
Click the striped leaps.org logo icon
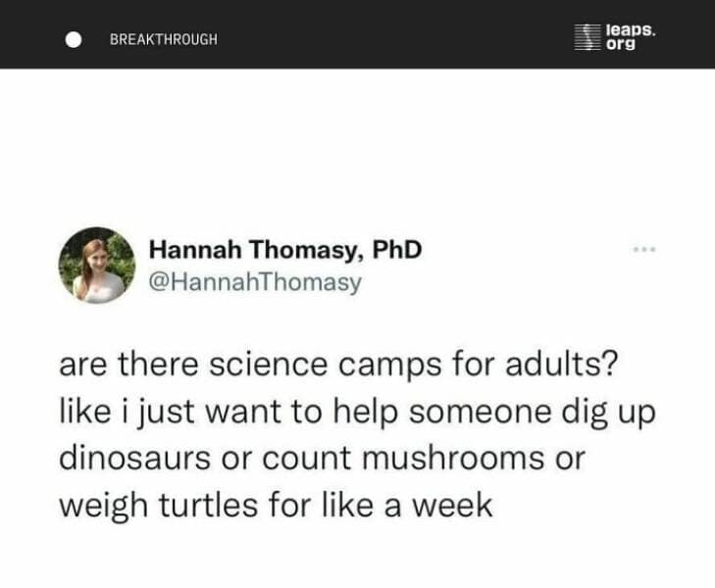587,37
